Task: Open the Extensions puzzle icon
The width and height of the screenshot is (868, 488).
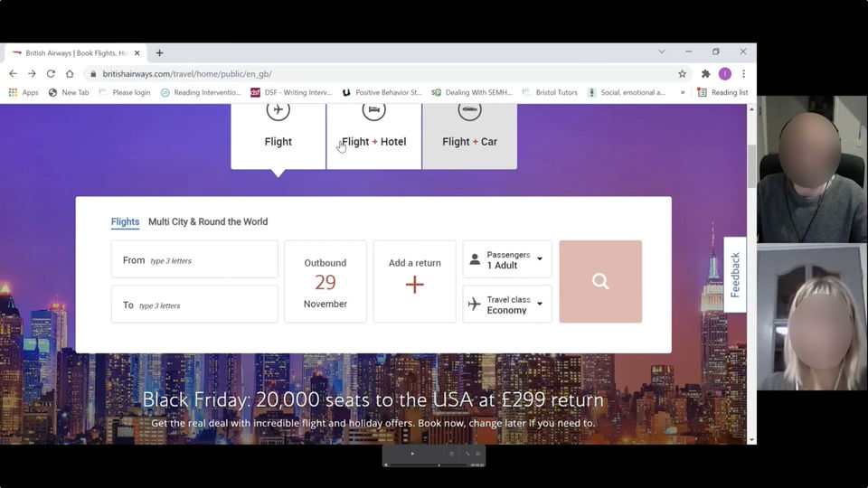Action: [705, 73]
